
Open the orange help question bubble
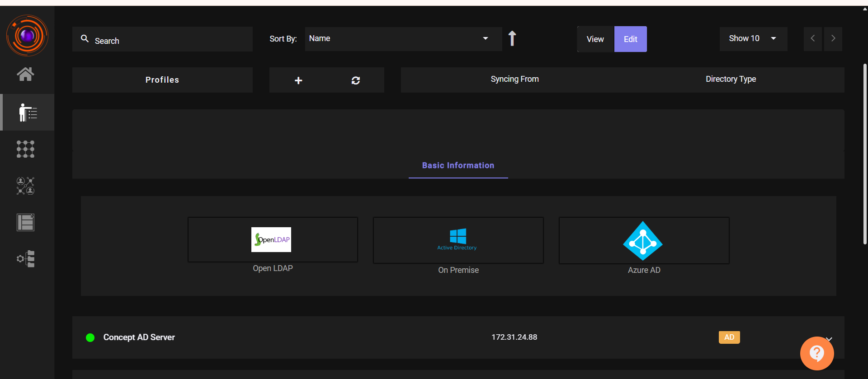[817, 353]
